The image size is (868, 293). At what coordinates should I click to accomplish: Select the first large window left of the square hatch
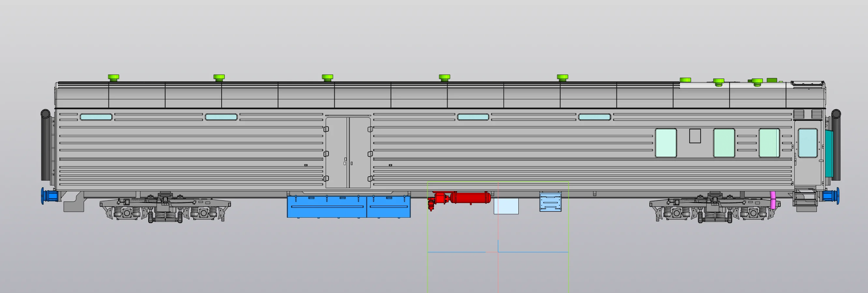pyautogui.click(x=666, y=143)
